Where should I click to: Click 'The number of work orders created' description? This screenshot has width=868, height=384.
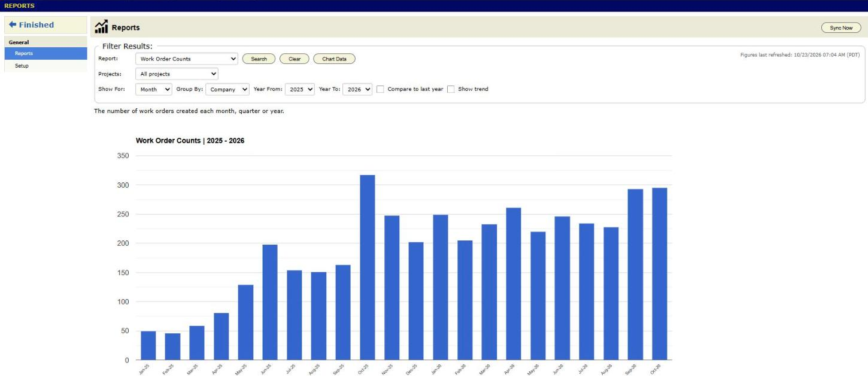pyautogui.click(x=189, y=111)
